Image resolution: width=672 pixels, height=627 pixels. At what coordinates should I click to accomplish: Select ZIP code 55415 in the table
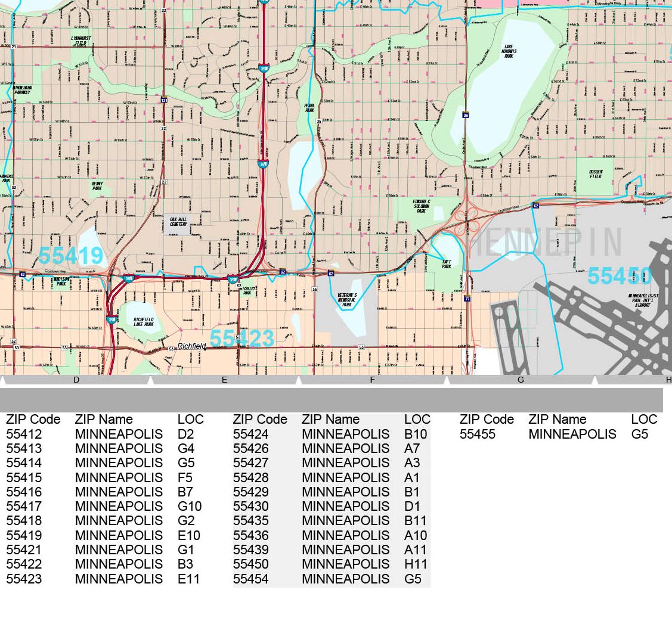point(24,477)
